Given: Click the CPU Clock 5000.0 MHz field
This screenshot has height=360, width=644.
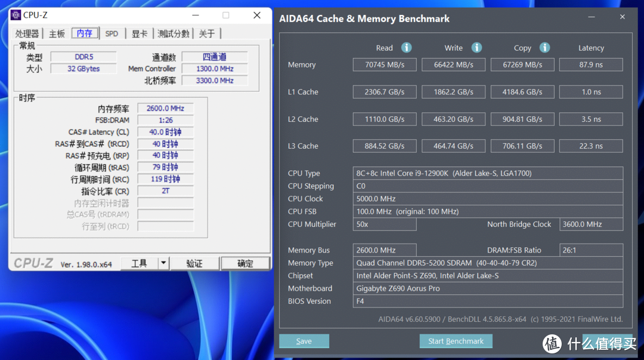Looking at the screenshot, I should tap(488, 199).
